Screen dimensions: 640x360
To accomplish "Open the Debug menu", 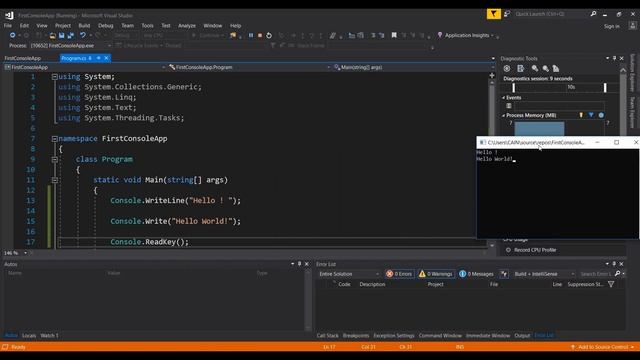I will click(105, 26).
